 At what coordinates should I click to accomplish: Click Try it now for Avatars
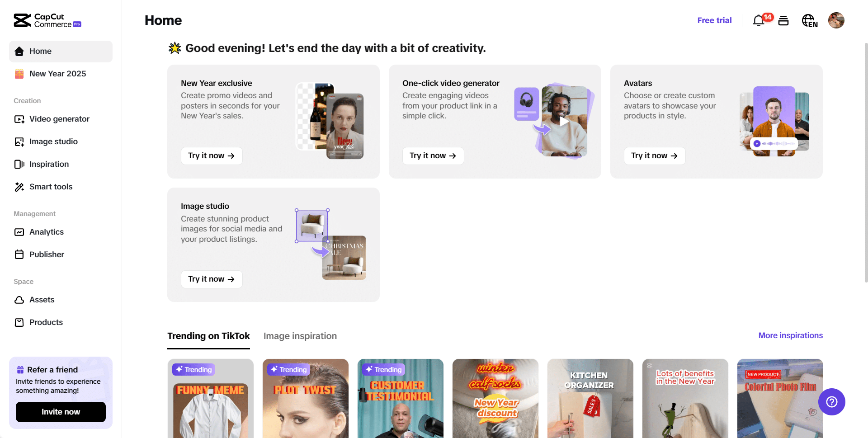coord(655,156)
